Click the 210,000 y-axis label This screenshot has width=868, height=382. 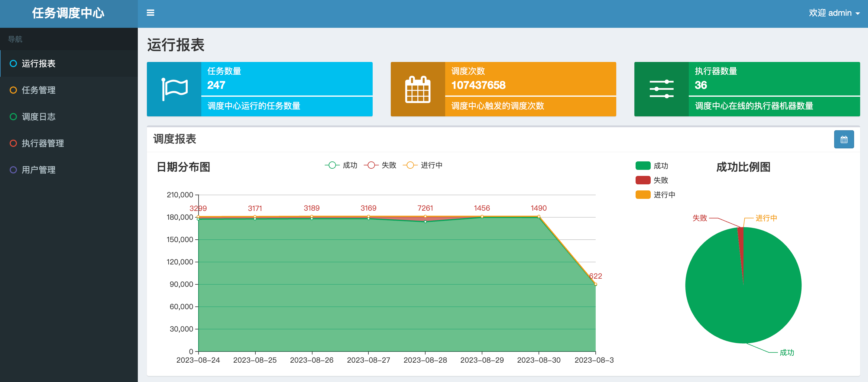180,195
